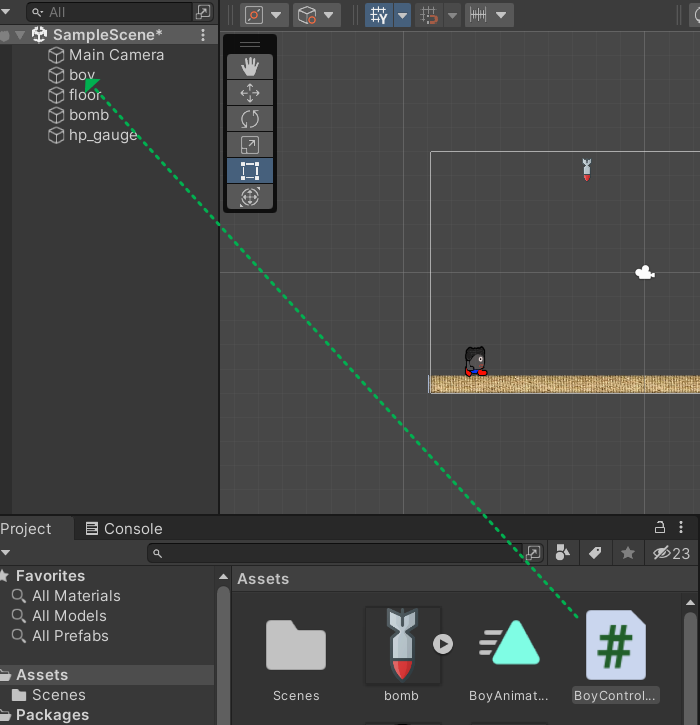Viewport: 700px width, 725px height.
Task: Select Favorites in Project tree
Action: pos(50,576)
